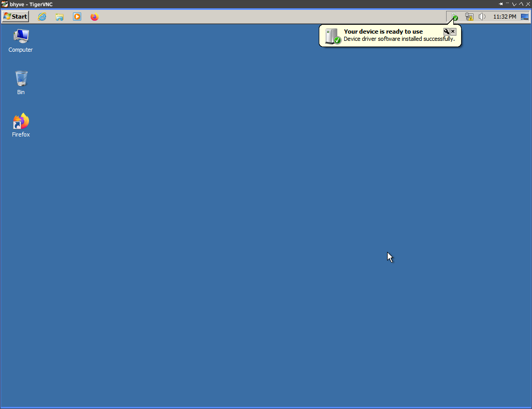Open the Windows Start menu
The height and width of the screenshot is (409, 532).
click(x=16, y=17)
